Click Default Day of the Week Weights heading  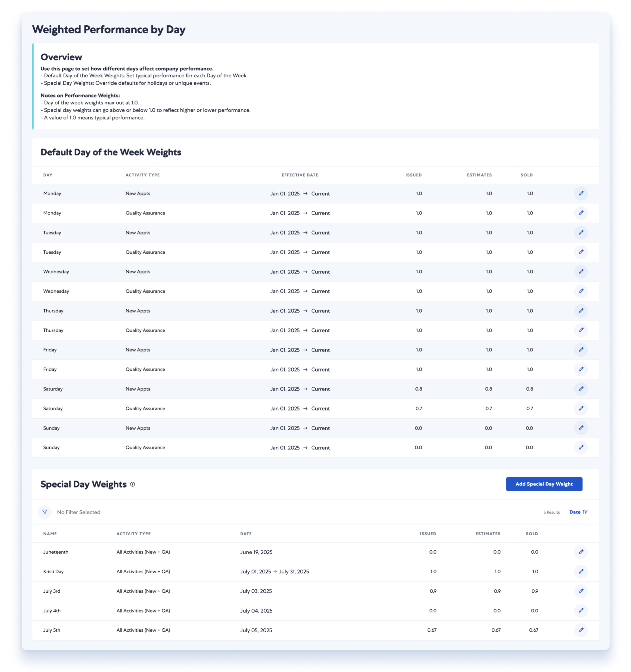[x=111, y=152]
